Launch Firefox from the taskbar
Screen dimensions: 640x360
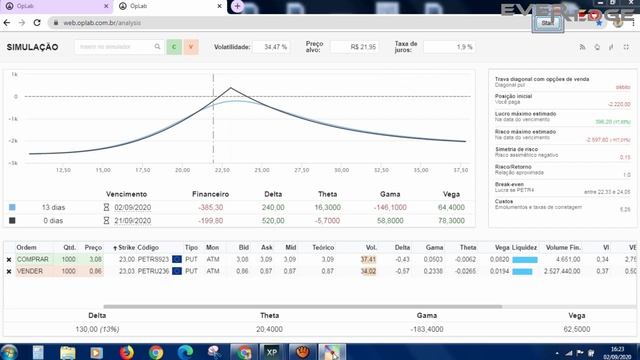tap(127, 352)
